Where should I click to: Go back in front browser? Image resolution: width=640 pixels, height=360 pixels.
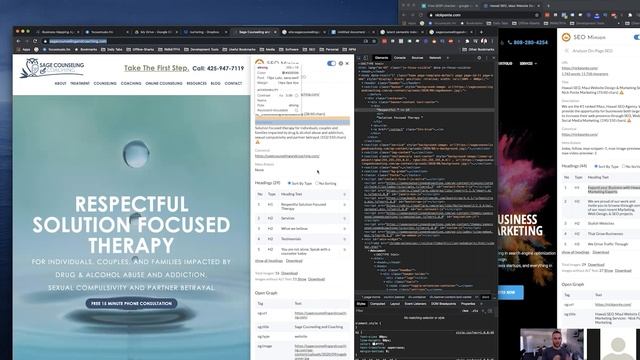pos(18,41)
